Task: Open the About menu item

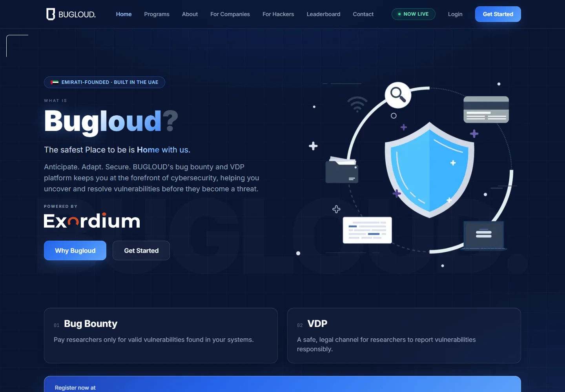Action: [x=190, y=14]
